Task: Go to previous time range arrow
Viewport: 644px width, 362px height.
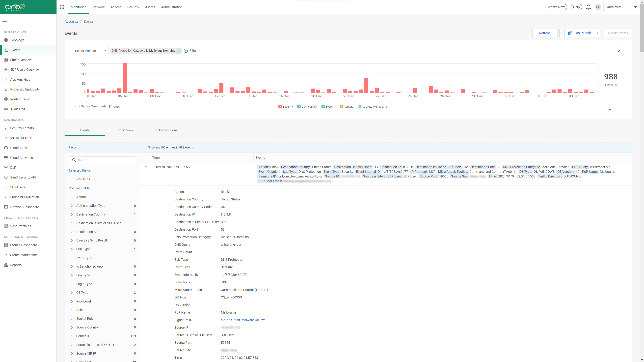Action: [562, 33]
